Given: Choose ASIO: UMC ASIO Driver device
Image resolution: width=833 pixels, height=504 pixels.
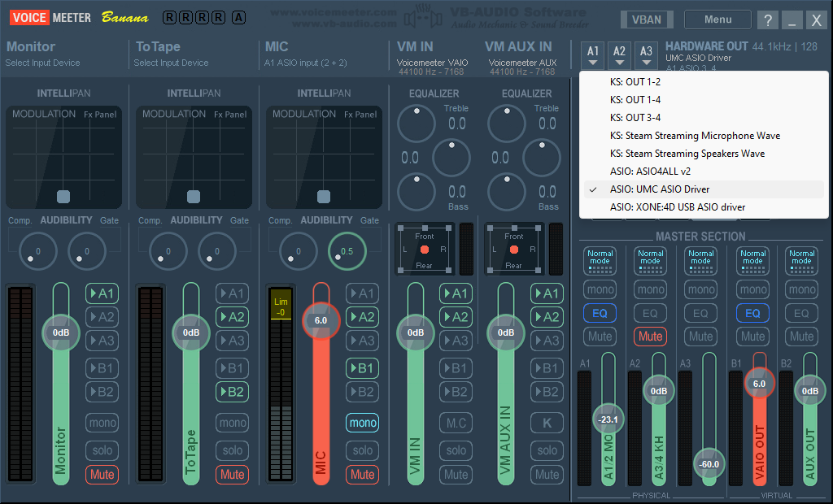Looking at the screenshot, I should coord(704,189).
